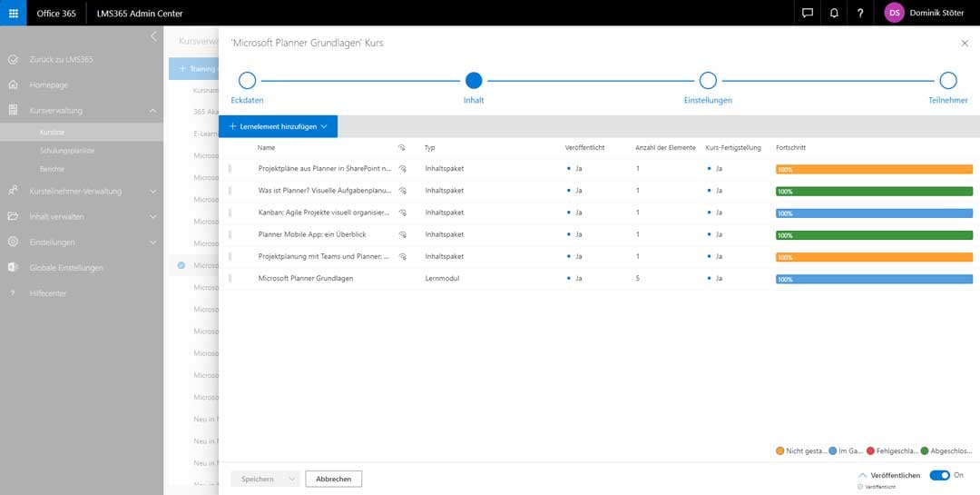
Task: Select the radio marker on the highlighted Microso course row
Action: (181, 265)
